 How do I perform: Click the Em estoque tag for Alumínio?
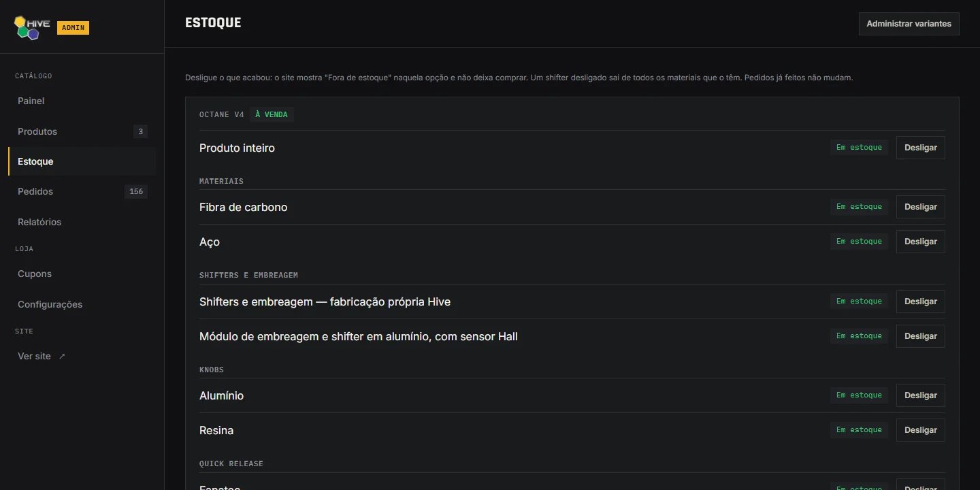coord(859,395)
